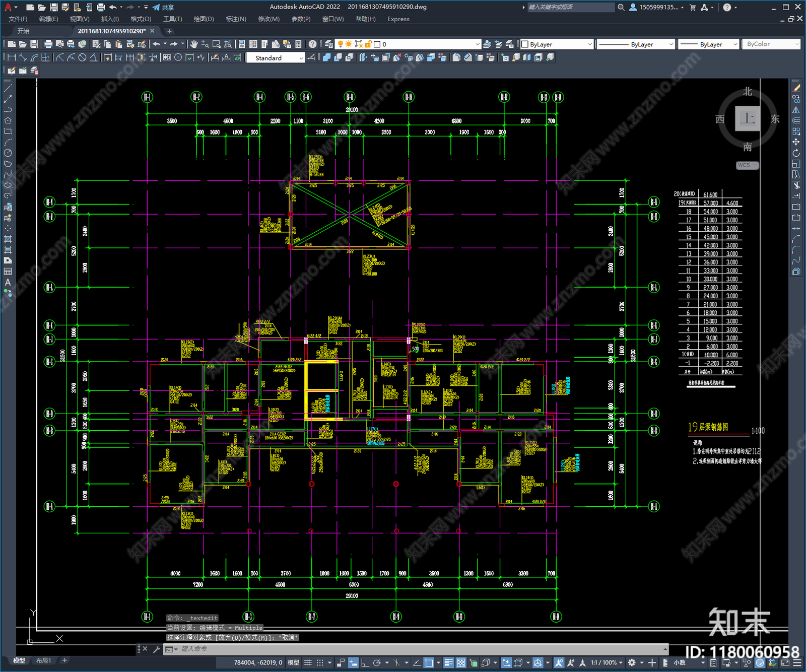Click the Plot printer icon in toolbar
Viewport: 806px width, 672px height.
click(x=48, y=44)
